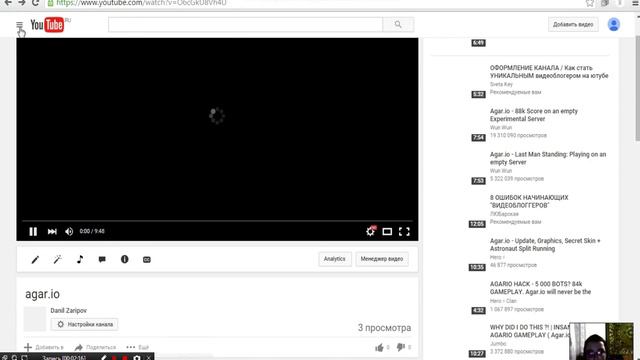This screenshot has height=360, width=640.
Task: Open 'Agar.io - Last Man Standing' video
Action: [548, 158]
